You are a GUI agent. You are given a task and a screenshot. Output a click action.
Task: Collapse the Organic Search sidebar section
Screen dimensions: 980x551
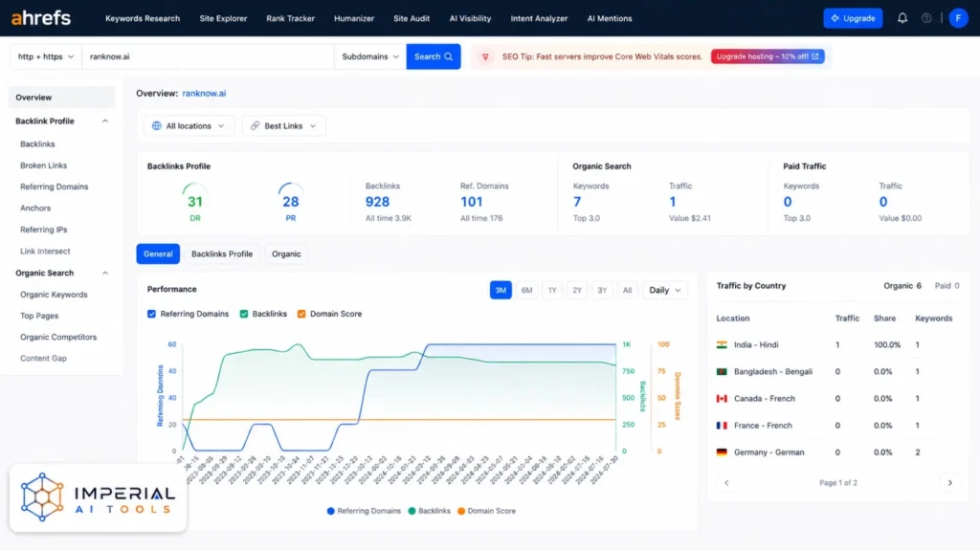(105, 273)
